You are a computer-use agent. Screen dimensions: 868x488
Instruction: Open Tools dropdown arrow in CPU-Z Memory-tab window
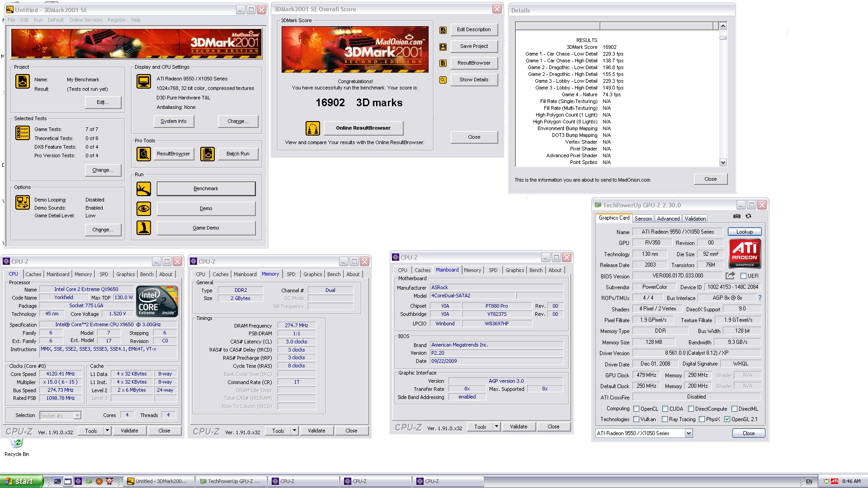(294, 431)
